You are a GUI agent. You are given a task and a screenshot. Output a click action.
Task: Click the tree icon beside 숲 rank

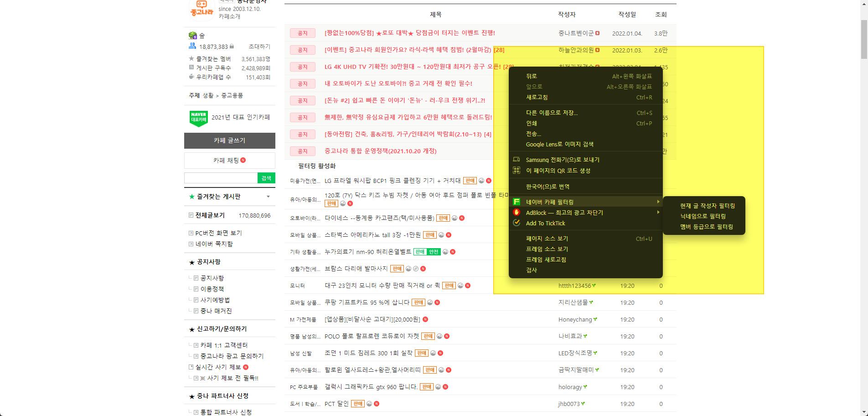(x=193, y=36)
